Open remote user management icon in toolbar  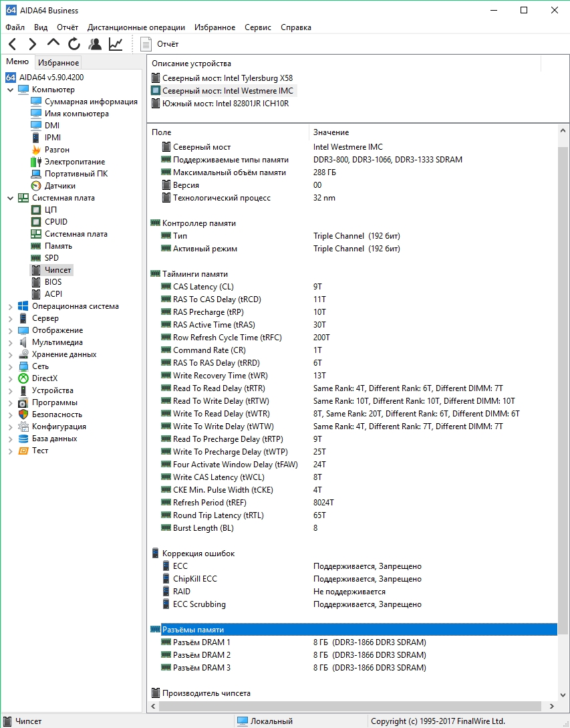(95, 44)
